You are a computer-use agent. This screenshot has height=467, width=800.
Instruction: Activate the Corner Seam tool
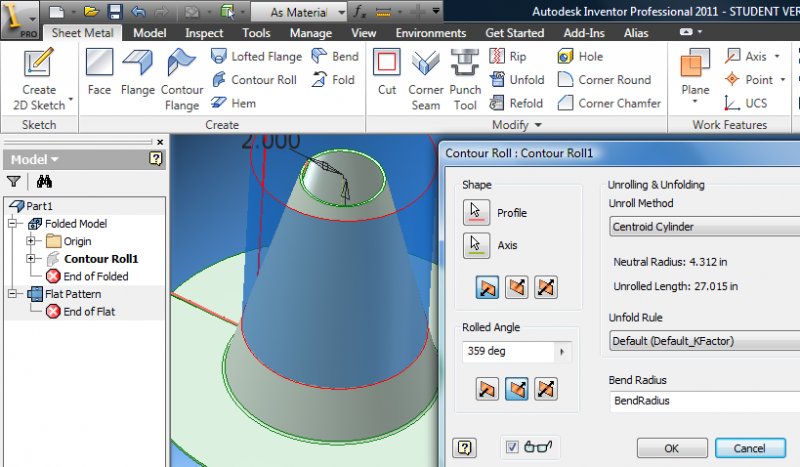pos(426,79)
